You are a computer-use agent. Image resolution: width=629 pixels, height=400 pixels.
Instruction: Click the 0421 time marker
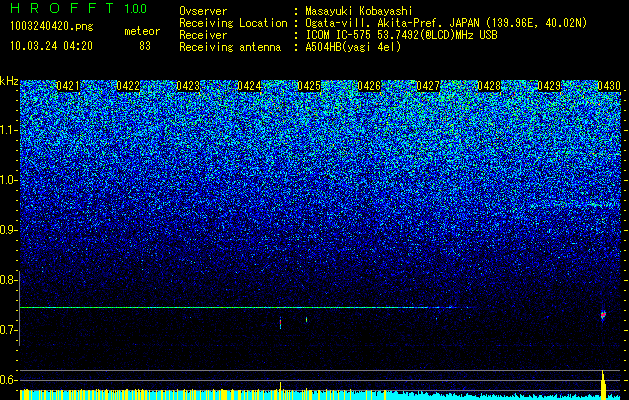[x=68, y=86]
